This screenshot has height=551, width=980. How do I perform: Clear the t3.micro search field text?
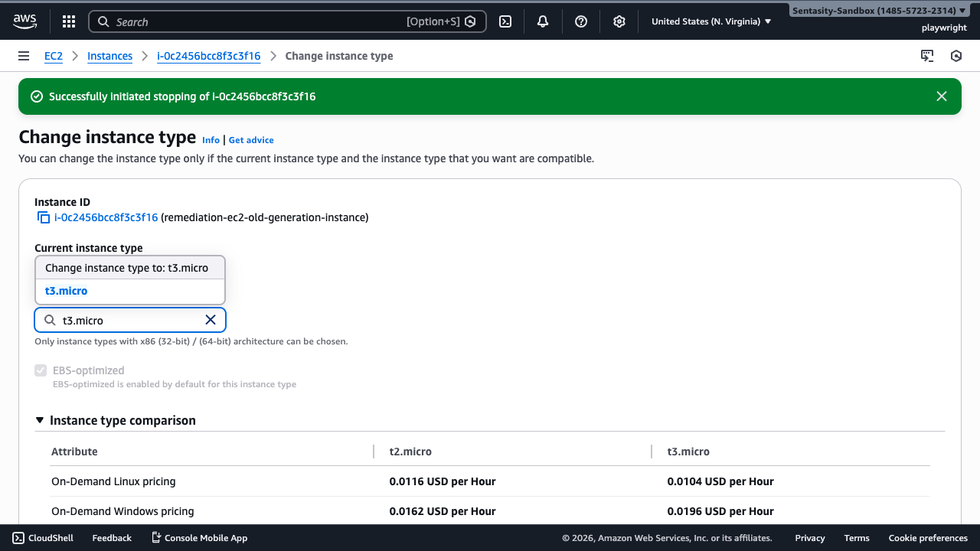coord(211,320)
